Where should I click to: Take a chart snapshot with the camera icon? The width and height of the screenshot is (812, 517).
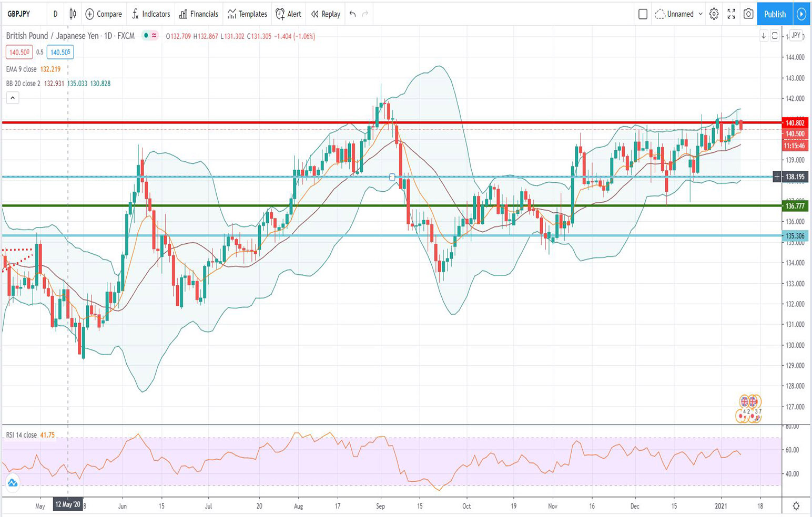[x=749, y=15]
